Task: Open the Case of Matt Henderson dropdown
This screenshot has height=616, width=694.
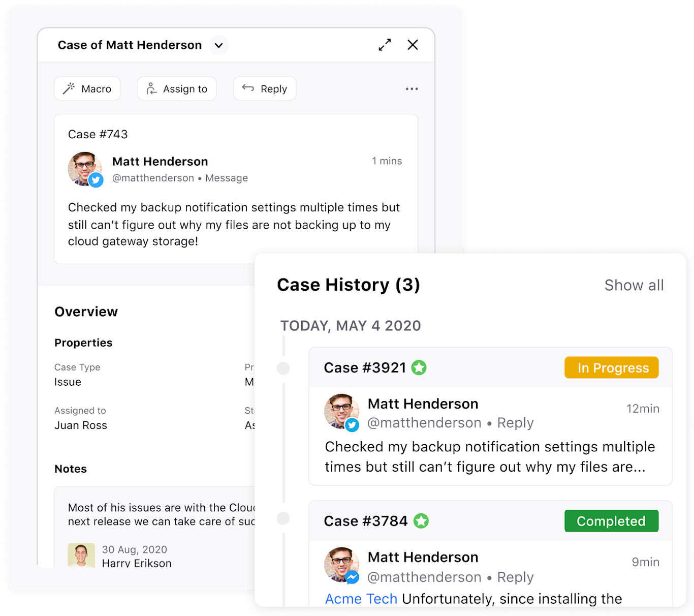Action: pyautogui.click(x=219, y=45)
